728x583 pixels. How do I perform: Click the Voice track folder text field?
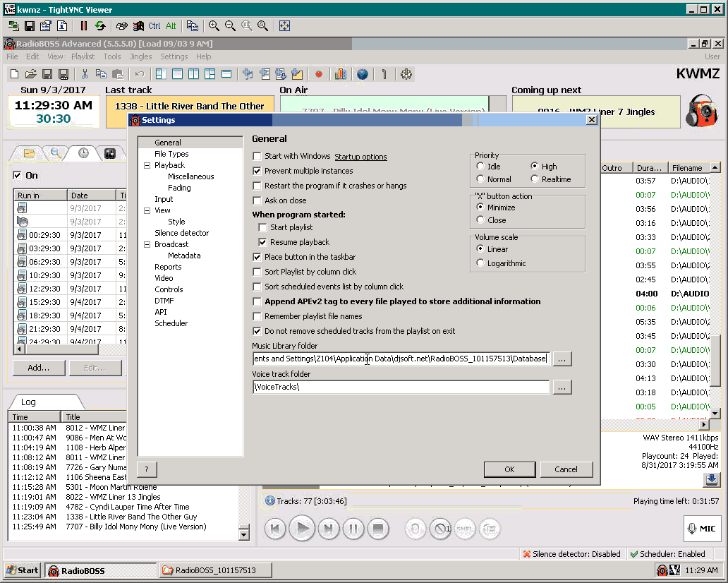coord(401,387)
